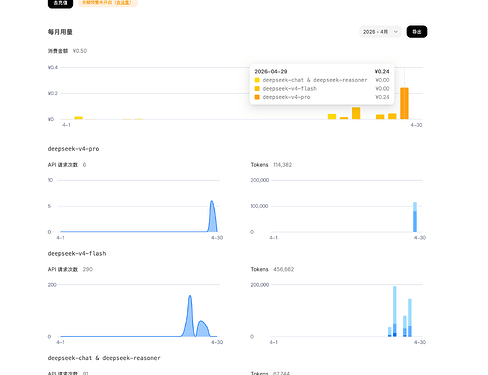Open the 去设置 link in the balance warning

pyautogui.click(x=124, y=3)
